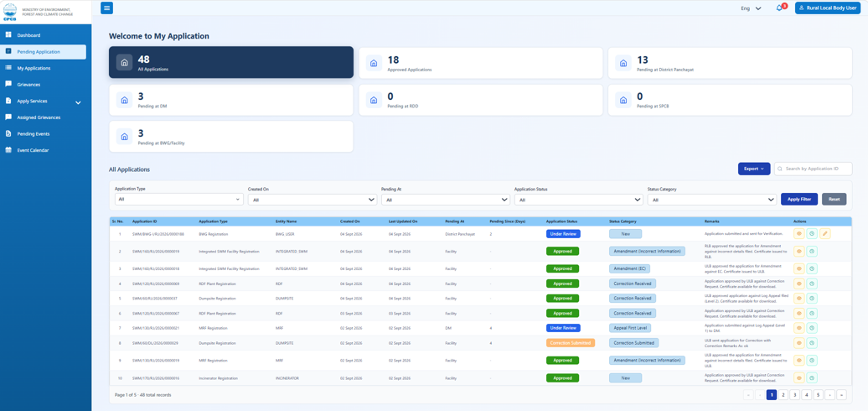Go to page 5 of results
This screenshot has width=868, height=411.
[x=819, y=395]
